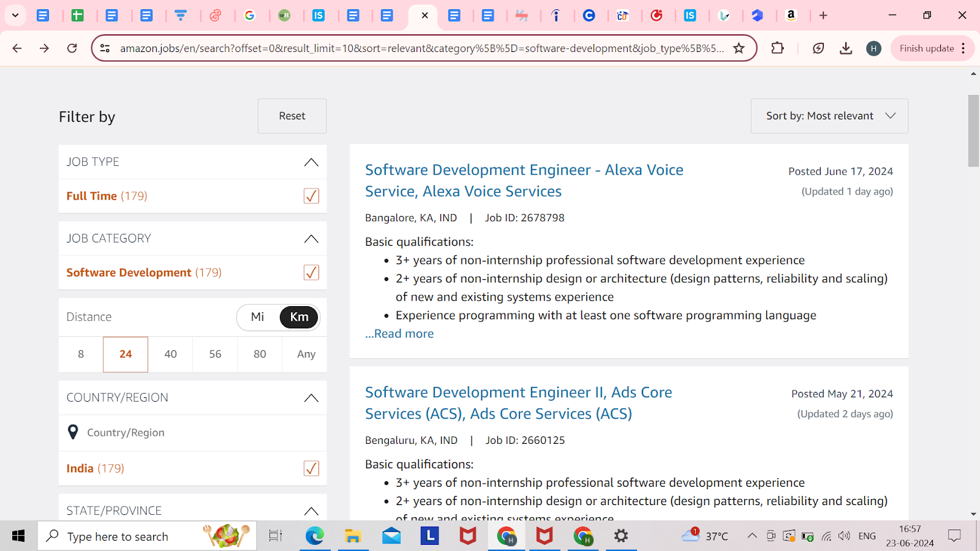Screen dimensions: 980x551
Task: Choose Any distance option
Action: click(306, 354)
